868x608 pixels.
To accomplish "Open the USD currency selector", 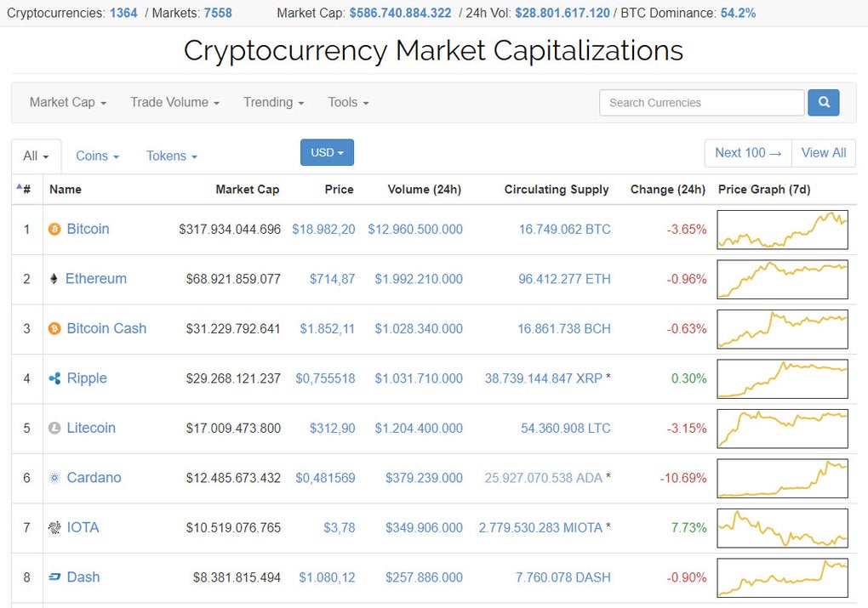I will coord(327,153).
